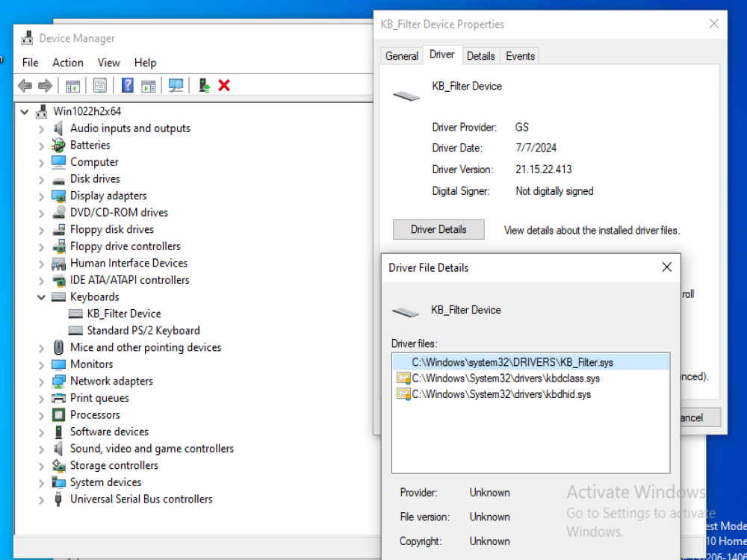Click the Universal Serial Bus controllers icon

(x=58, y=499)
